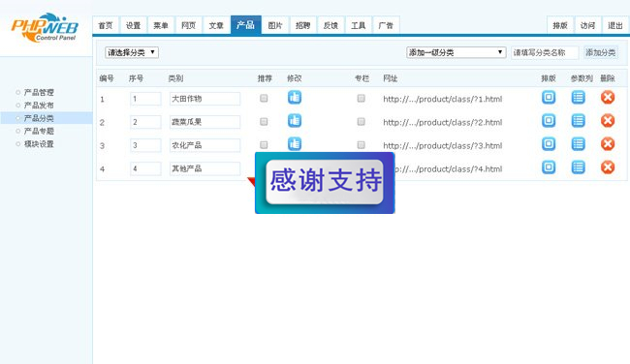Click the 添加分类 button
The height and width of the screenshot is (364, 630).
[x=601, y=52]
